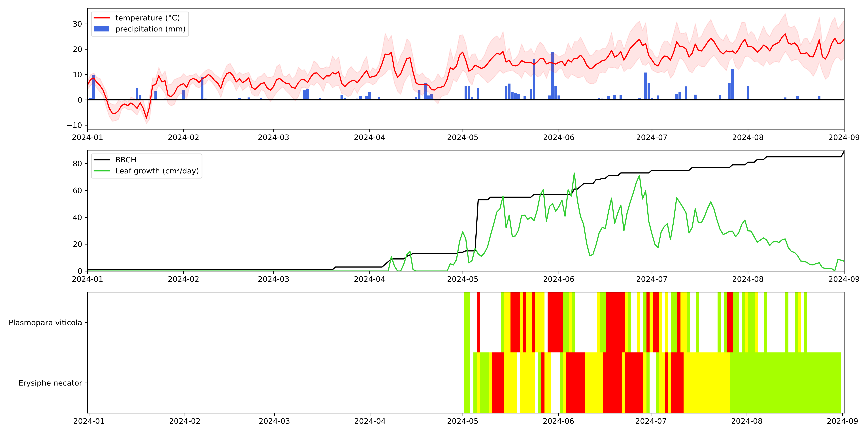Click '2024-01' under the temperature chart
The image size is (868, 434).
coord(88,137)
